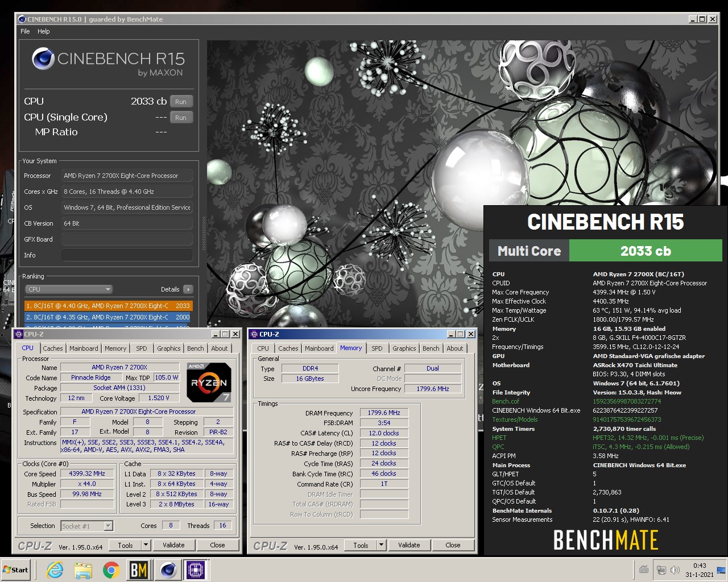Open the network tray icon

click(x=661, y=570)
